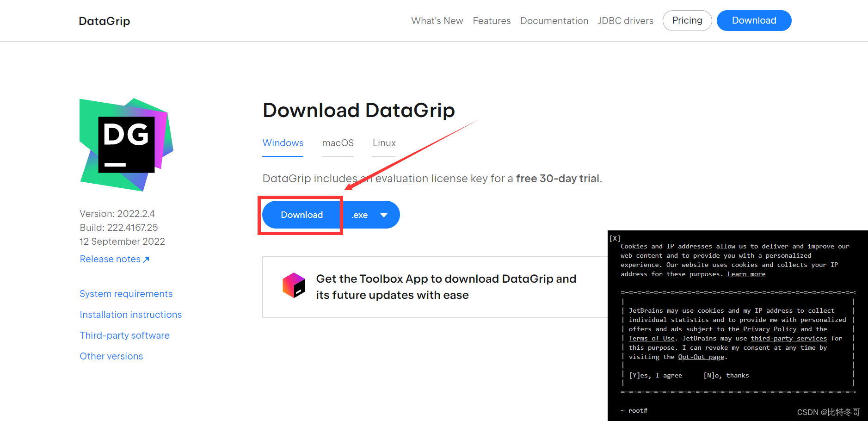The image size is (868, 421).
Task: Click the Download button in the top navigation
Action: (754, 20)
